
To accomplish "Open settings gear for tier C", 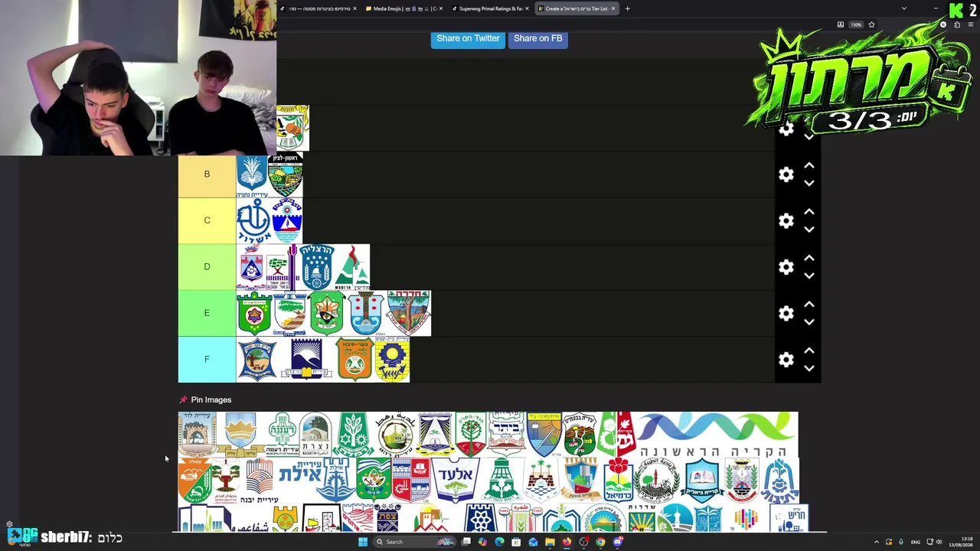I will pyautogui.click(x=786, y=221).
